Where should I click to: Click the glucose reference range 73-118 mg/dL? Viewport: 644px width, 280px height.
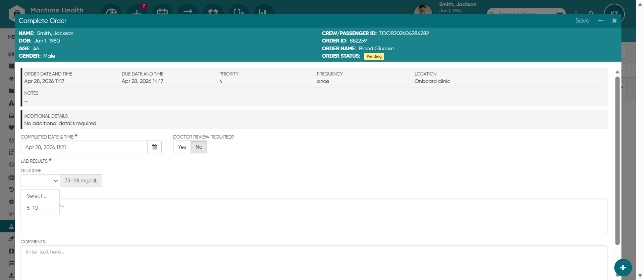tap(81, 181)
